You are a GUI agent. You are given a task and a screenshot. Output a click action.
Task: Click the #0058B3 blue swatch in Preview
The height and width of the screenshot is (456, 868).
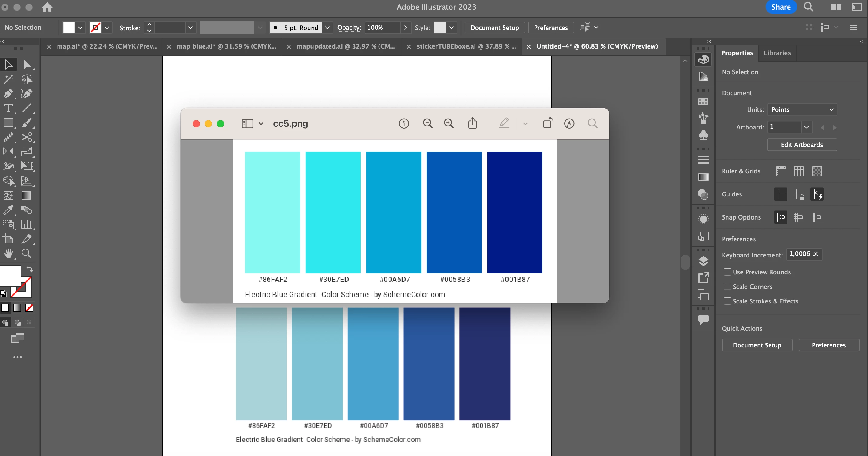(454, 212)
